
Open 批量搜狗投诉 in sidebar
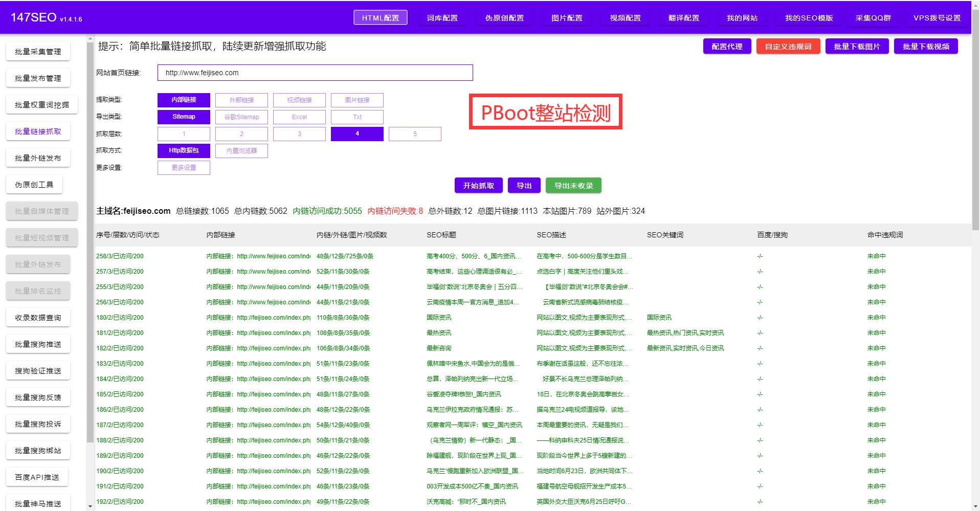(38, 424)
